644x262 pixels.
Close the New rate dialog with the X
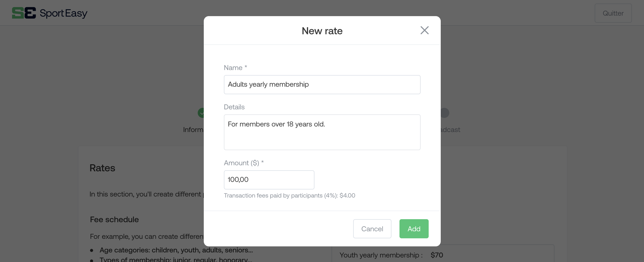424,30
